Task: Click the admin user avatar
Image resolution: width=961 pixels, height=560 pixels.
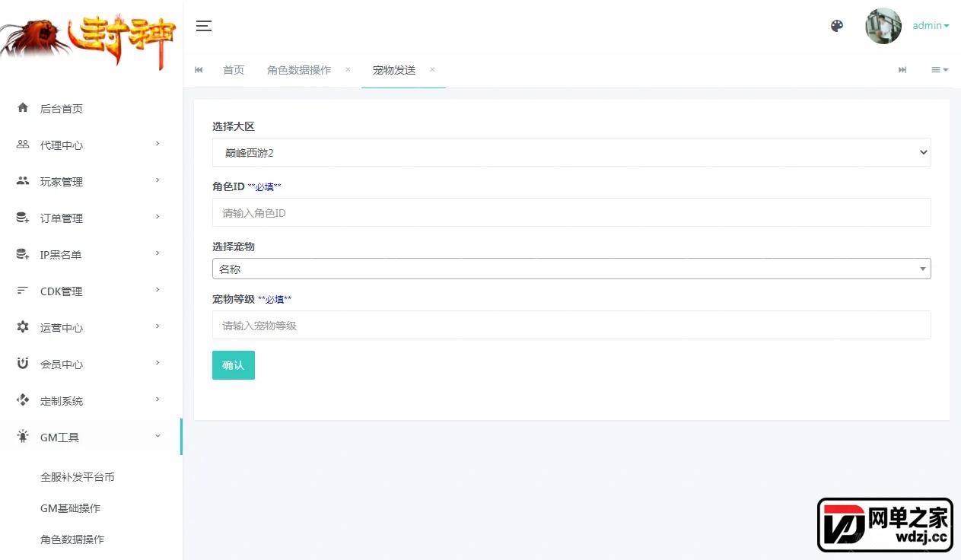Action: pyautogui.click(x=883, y=26)
